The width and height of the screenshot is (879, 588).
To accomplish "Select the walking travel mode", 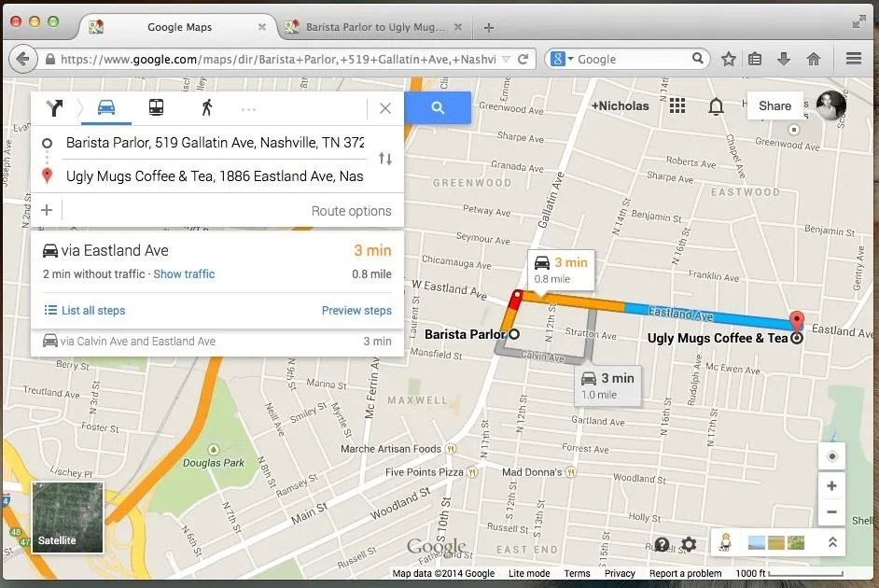I will coord(207,106).
